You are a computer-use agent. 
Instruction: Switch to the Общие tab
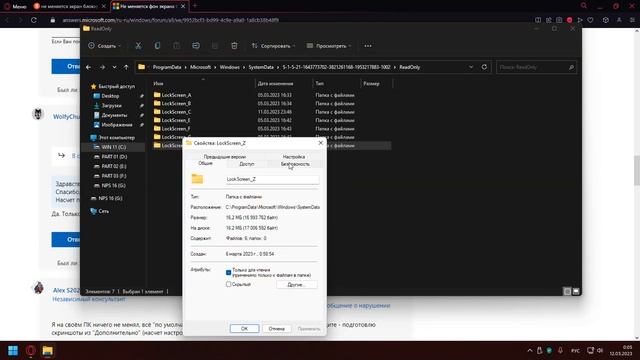point(205,163)
